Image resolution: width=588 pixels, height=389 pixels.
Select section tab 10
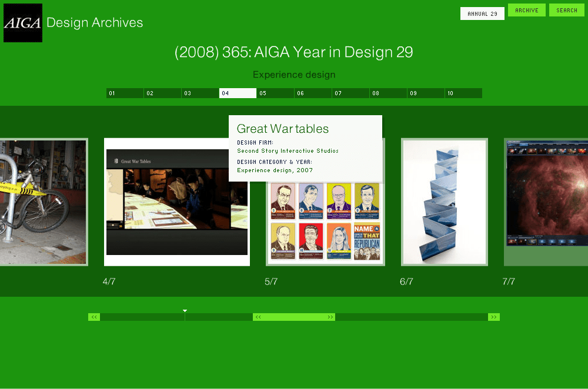coord(463,93)
